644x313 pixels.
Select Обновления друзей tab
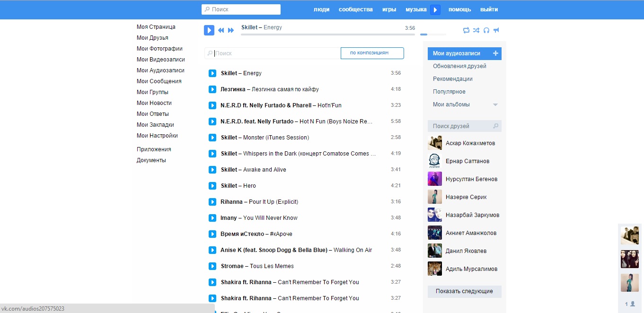point(460,66)
